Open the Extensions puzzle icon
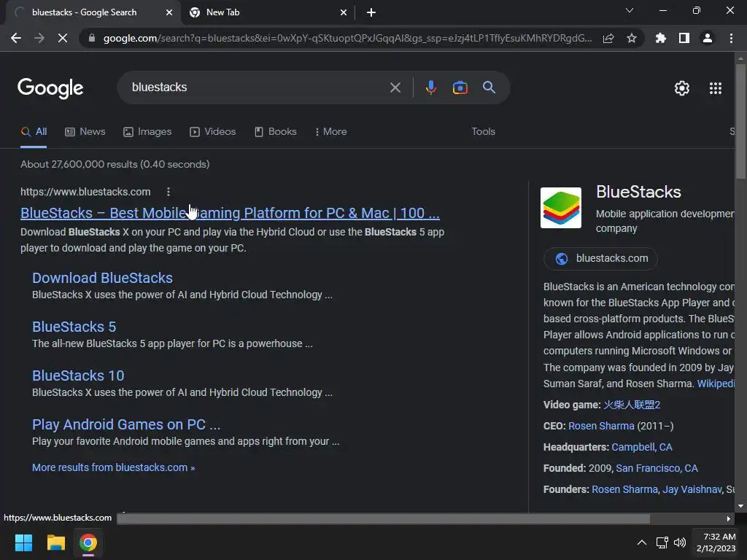The image size is (747, 560). [x=661, y=38]
